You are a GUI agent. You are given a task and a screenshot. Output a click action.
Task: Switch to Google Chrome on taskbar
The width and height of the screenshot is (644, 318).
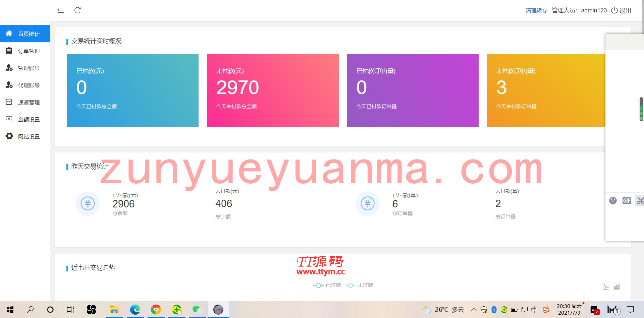[156, 310]
